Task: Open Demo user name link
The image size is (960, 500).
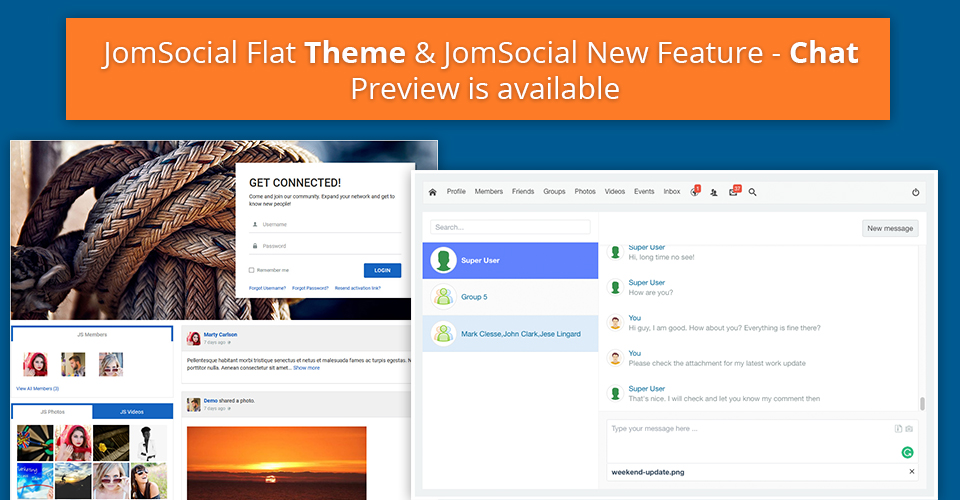Action: click(x=211, y=401)
